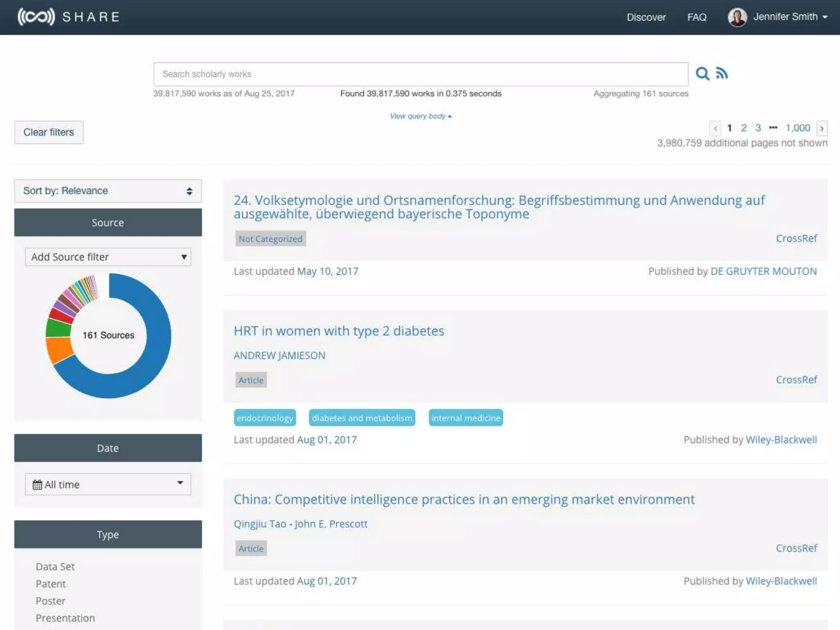Expand View query body toggle

(420, 116)
